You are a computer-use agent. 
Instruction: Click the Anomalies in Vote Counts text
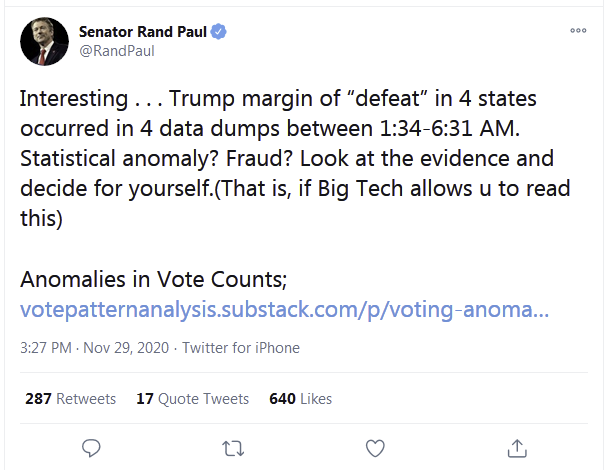click(x=154, y=279)
